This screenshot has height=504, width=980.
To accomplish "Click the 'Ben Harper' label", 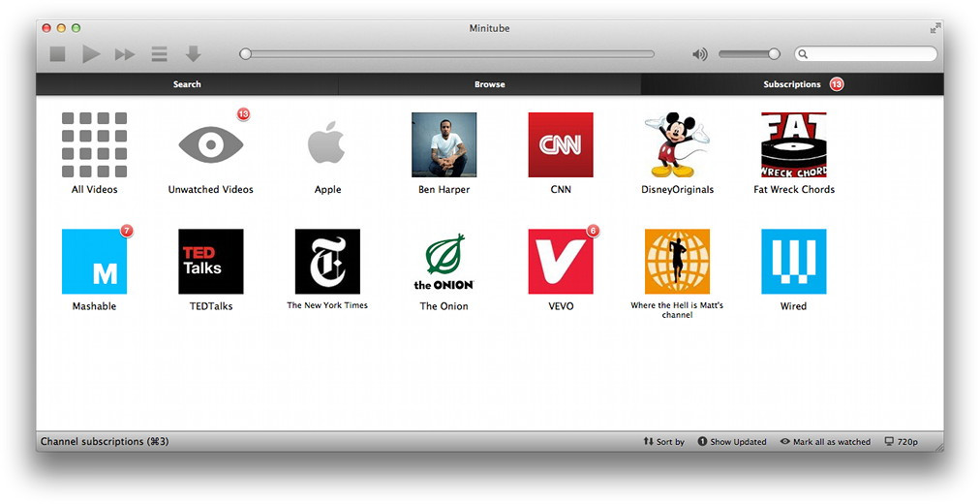I will tap(444, 189).
